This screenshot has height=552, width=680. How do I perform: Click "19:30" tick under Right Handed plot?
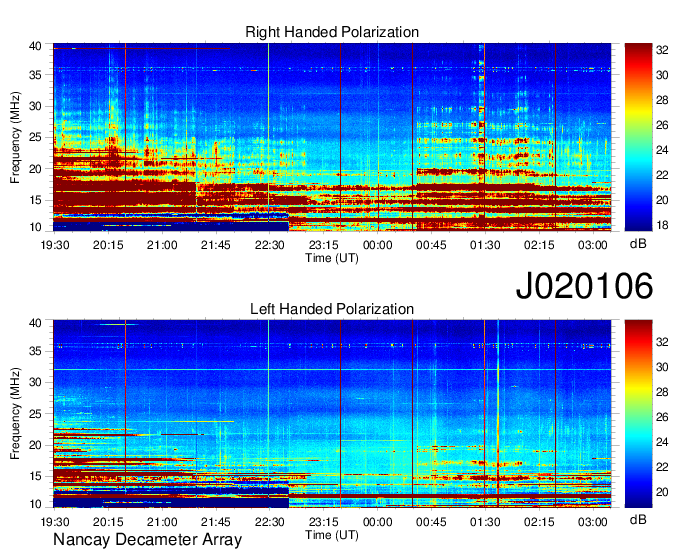[55, 245]
